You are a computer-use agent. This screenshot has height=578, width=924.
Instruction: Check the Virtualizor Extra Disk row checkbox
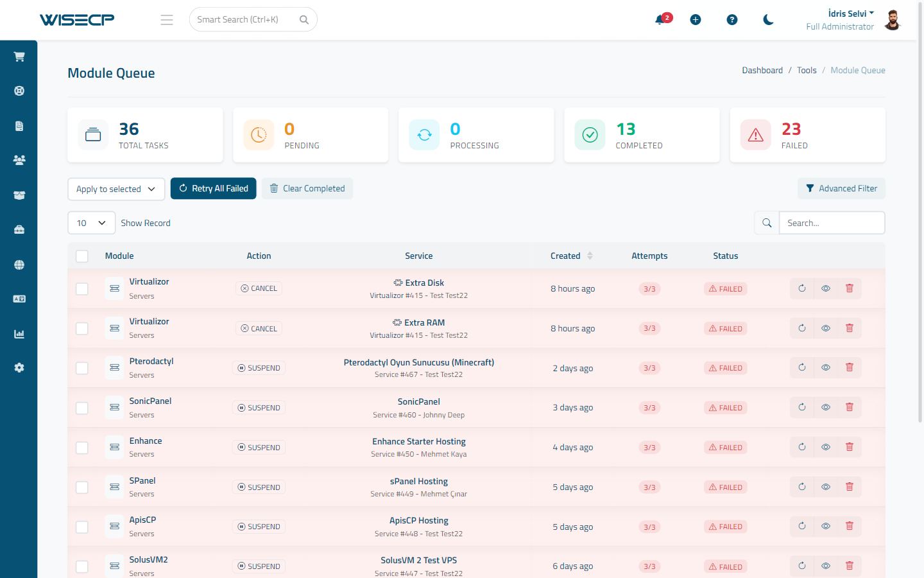[82, 289]
